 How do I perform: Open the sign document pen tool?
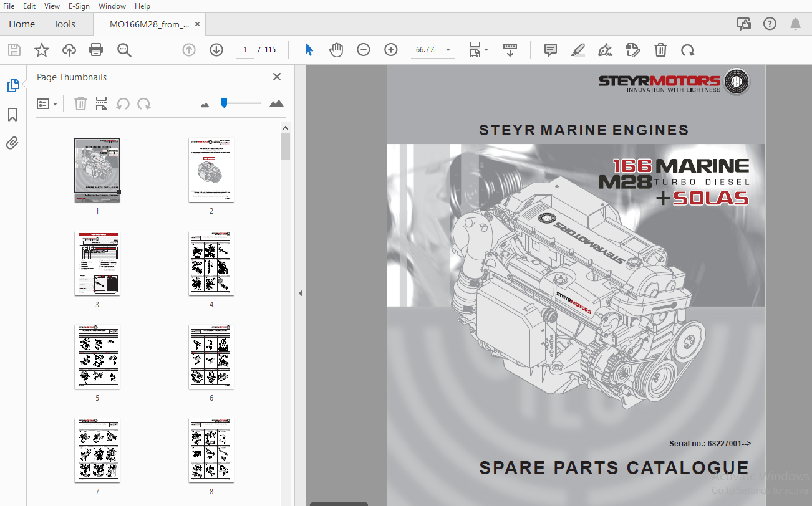coord(605,50)
